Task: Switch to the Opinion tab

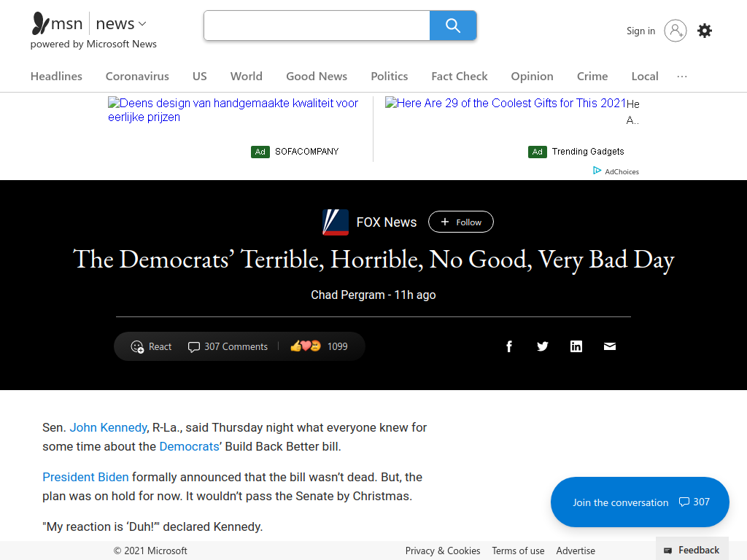Action: [532, 77]
